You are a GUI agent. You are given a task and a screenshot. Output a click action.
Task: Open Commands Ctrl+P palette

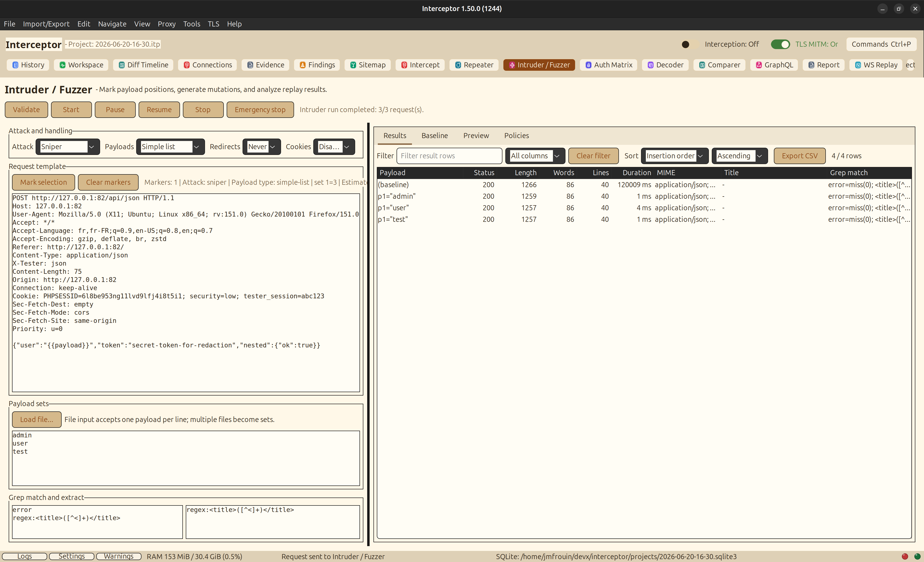pyautogui.click(x=881, y=44)
